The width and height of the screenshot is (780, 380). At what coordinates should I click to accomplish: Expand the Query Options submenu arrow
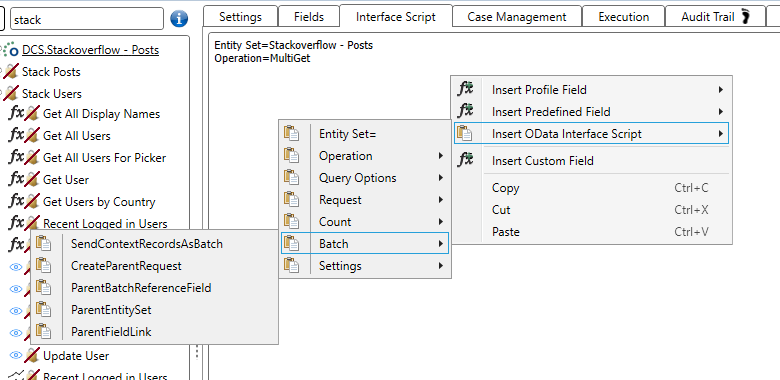(441, 178)
